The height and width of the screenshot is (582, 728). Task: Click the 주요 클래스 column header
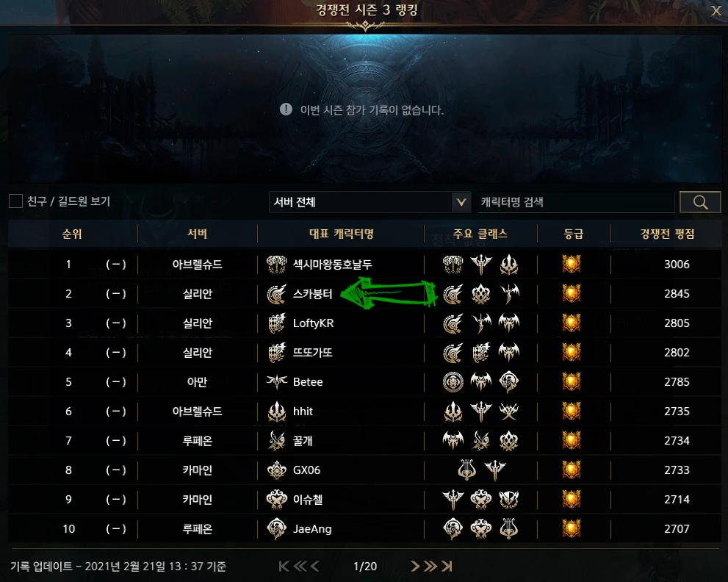pyautogui.click(x=480, y=234)
